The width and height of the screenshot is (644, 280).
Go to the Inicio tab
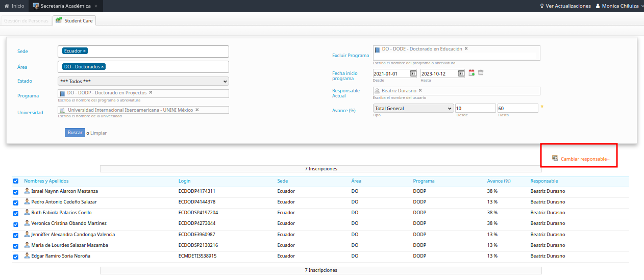click(14, 6)
